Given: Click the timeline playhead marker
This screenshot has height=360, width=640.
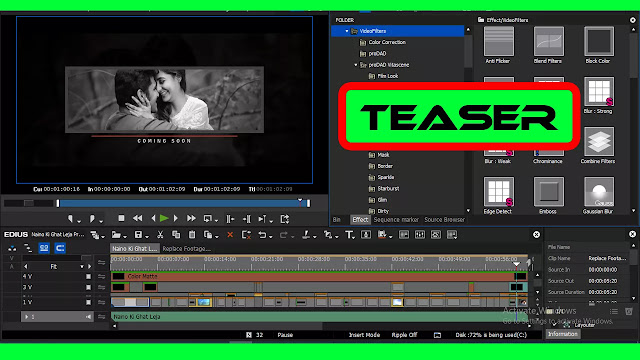Looking at the screenshot, I should 516,264.
